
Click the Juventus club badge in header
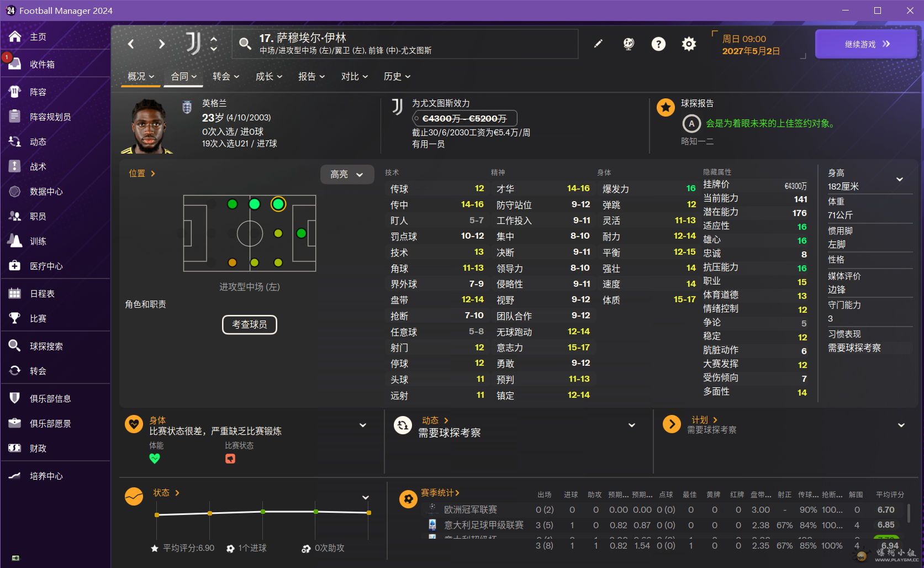(193, 43)
